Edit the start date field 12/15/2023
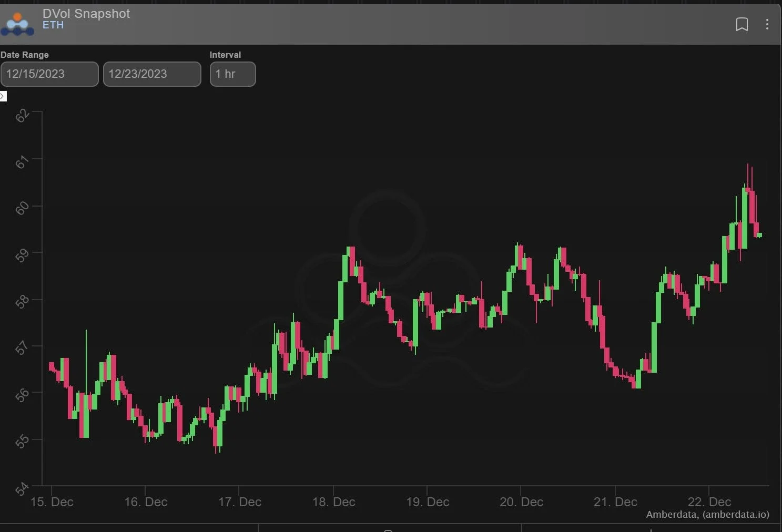 pos(49,74)
